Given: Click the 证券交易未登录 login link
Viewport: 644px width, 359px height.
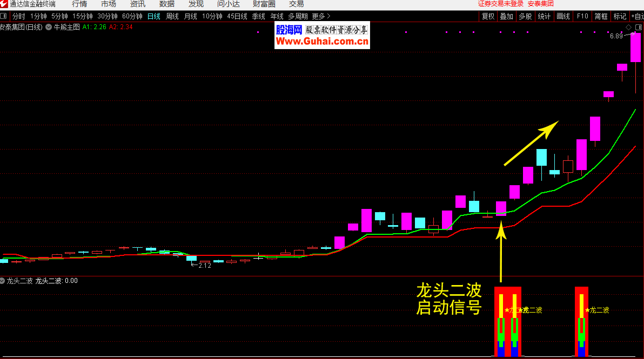Looking at the screenshot, I should (x=501, y=4).
